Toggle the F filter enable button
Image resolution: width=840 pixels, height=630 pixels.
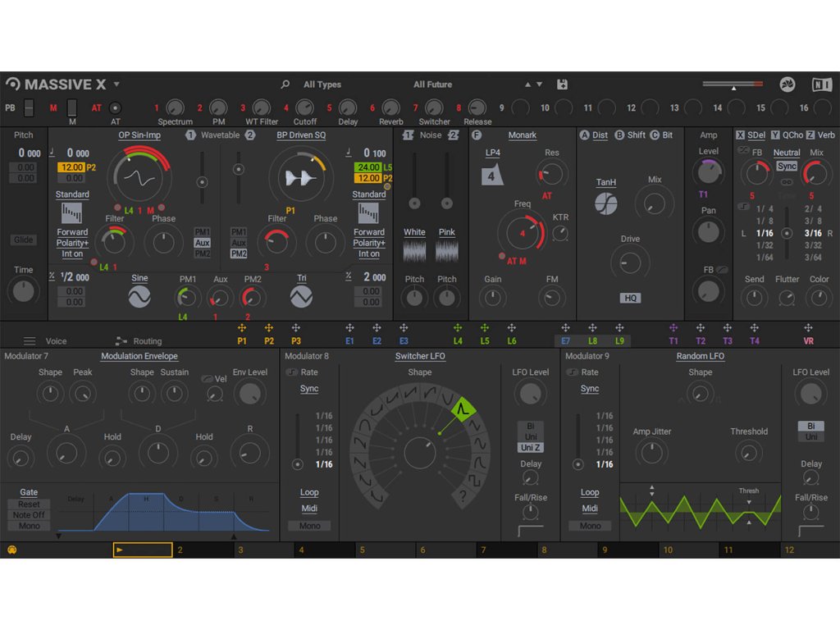(477, 135)
